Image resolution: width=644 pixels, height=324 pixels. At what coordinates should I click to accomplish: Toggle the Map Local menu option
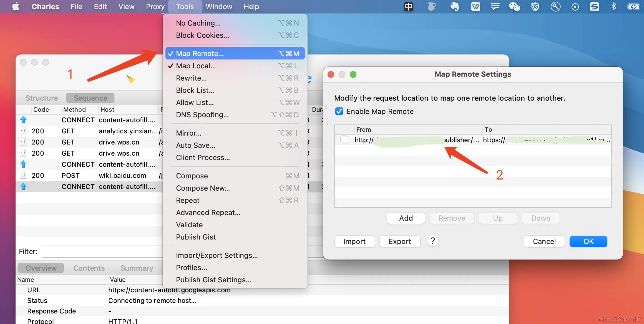(x=196, y=66)
